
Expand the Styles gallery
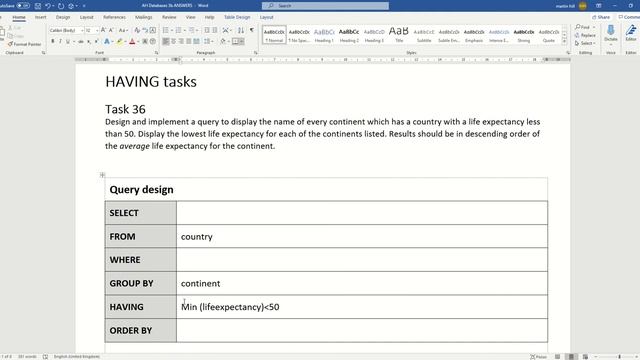(564, 42)
